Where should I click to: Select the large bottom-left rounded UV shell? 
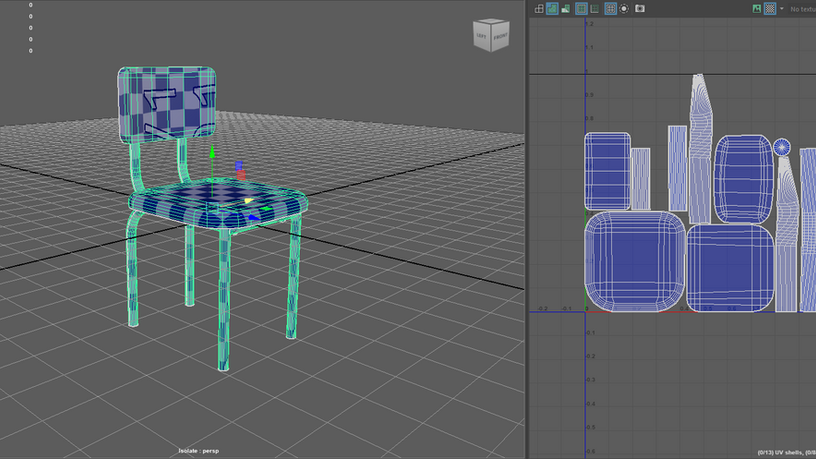point(634,262)
